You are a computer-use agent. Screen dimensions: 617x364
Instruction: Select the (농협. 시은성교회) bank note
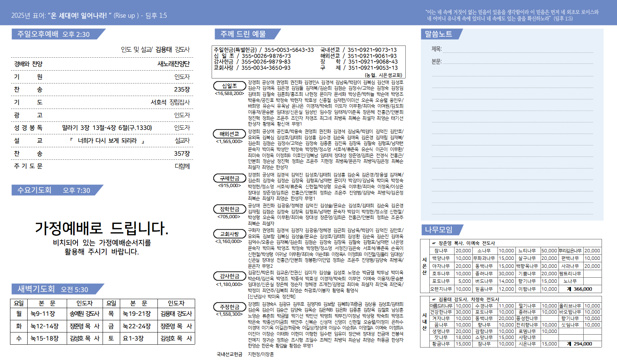pyautogui.click(x=383, y=75)
